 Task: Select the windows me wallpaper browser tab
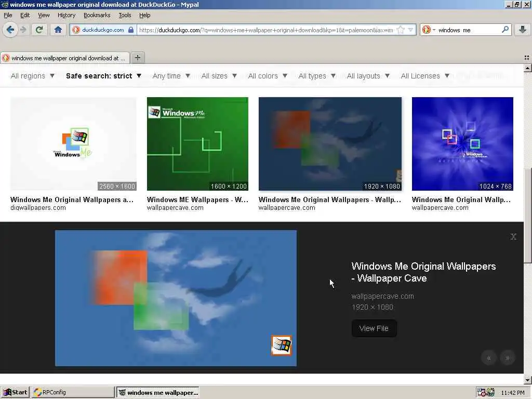[65, 58]
